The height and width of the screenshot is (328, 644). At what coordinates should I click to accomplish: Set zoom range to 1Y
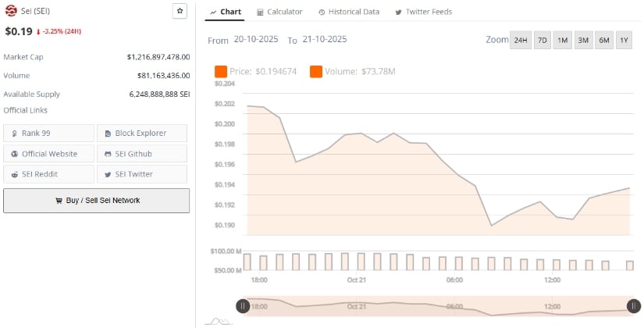coord(623,41)
